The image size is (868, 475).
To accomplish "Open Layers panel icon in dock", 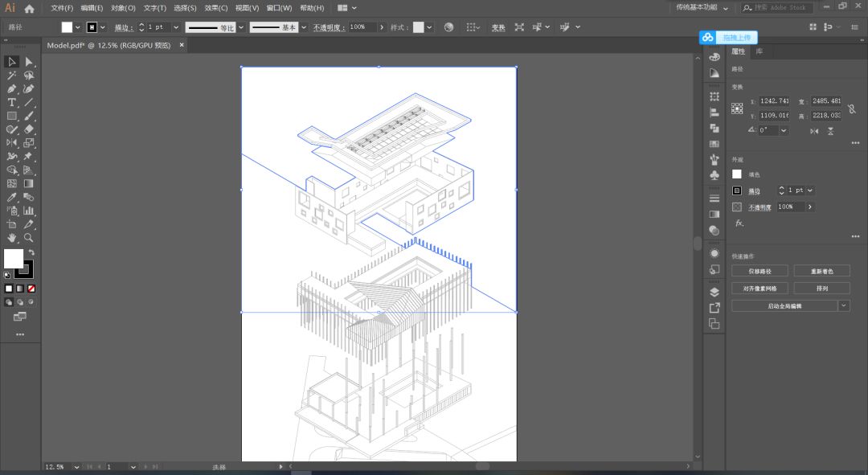I will point(714,293).
